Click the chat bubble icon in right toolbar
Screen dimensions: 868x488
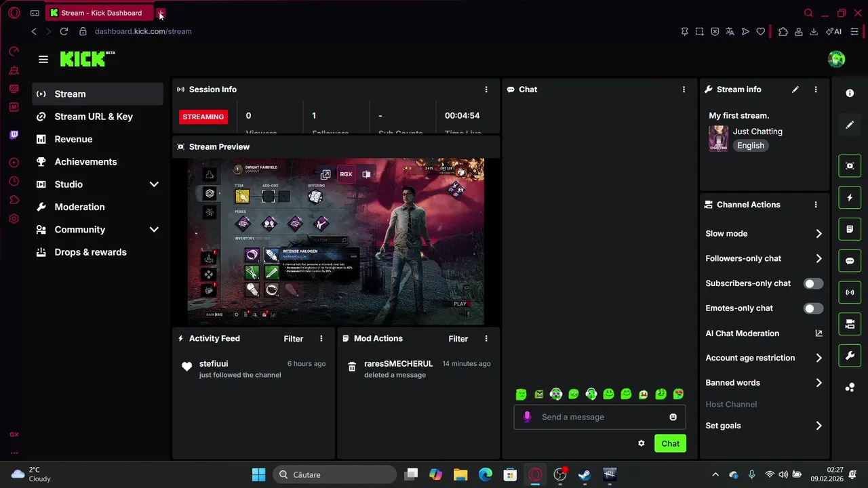click(850, 261)
